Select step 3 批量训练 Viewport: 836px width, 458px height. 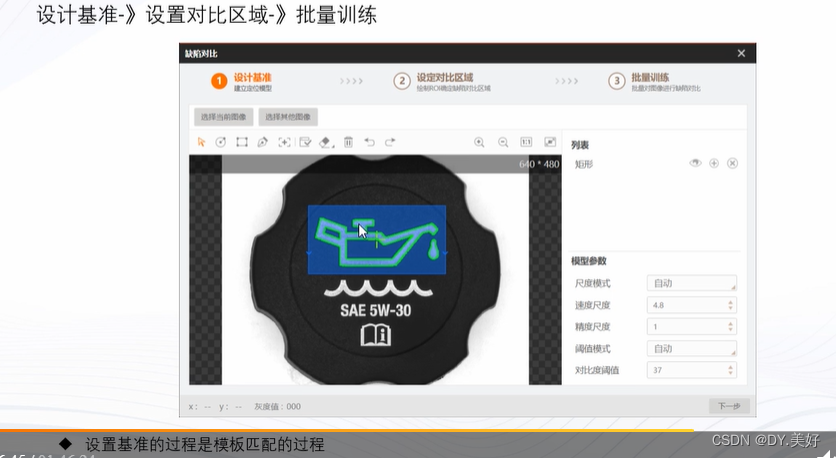(654, 81)
